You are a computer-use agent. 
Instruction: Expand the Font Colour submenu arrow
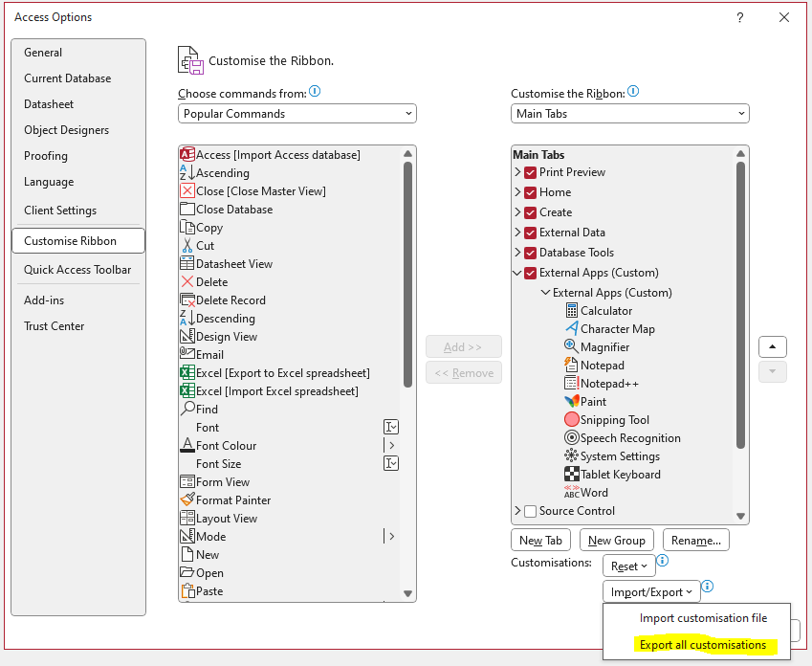[x=391, y=445]
